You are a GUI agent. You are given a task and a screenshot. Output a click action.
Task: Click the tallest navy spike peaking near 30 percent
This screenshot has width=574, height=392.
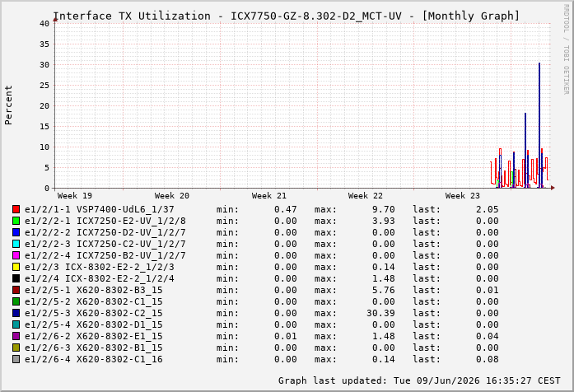pyautogui.click(x=539, y=125)
